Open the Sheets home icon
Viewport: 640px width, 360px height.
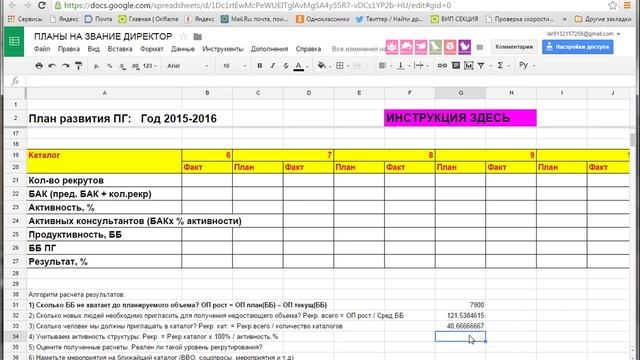(14, 41)
